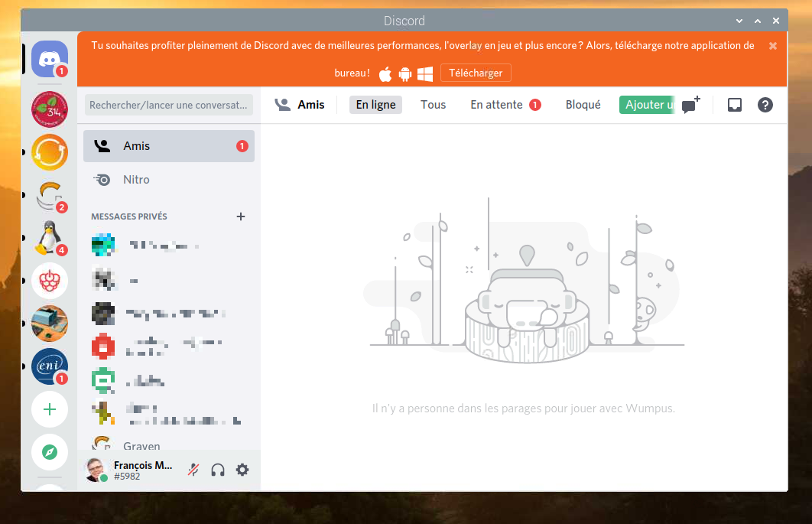Click the Amis header title
Viewport: 812px width, 524px height.
click(310, 105)
